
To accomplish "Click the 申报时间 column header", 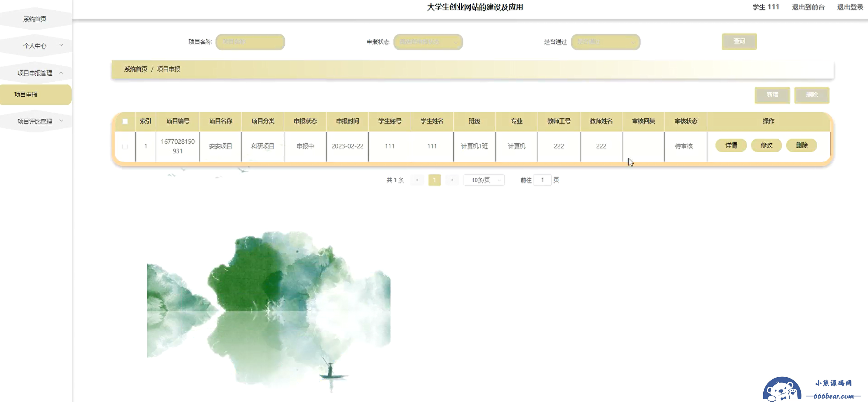I will (x=348, y=121).
